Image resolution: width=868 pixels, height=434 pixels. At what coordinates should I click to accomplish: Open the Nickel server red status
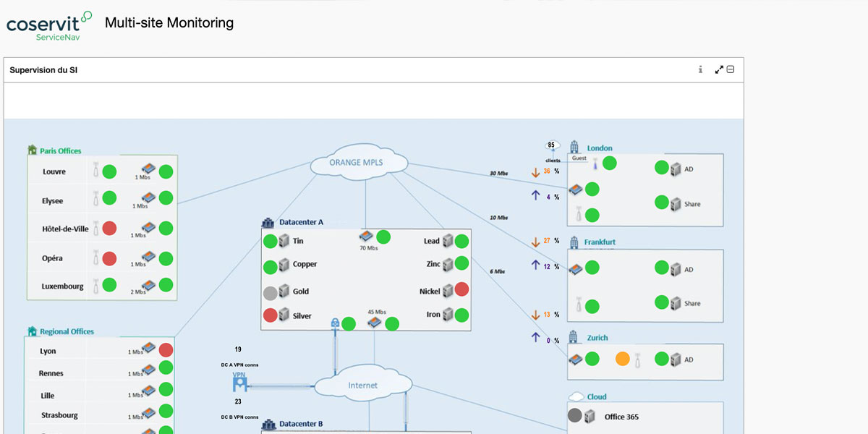click(461, 290)
